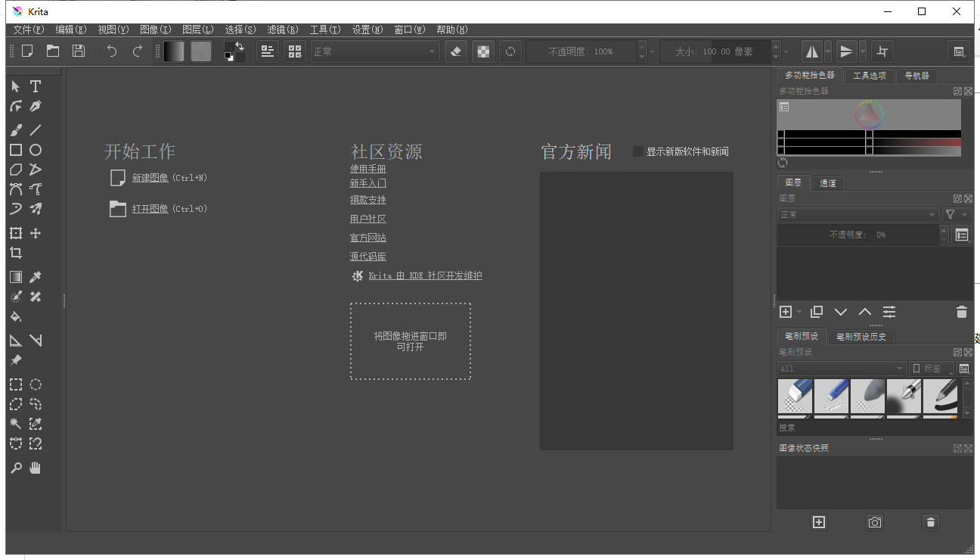This screenshot has width=980, height=560.
Task: Click the 打开图像 link
Action: tap(150, 209)
